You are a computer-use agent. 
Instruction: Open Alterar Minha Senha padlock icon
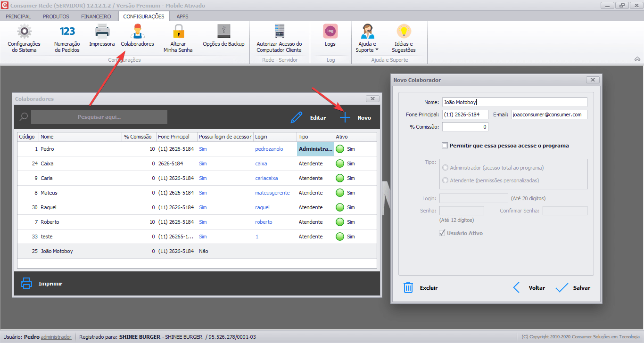click(x=178, y=32)
